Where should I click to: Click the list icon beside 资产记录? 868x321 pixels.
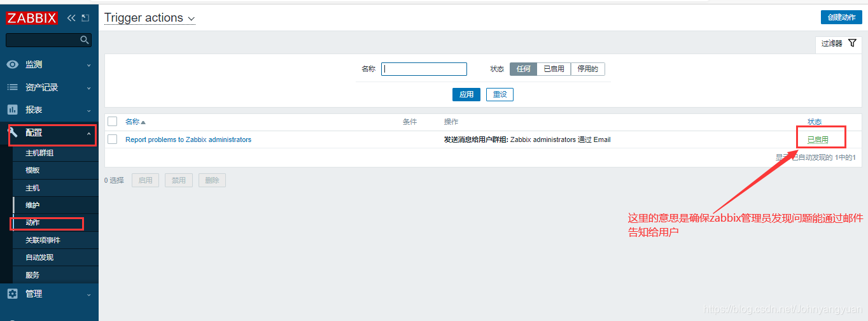tap(13, 87)
